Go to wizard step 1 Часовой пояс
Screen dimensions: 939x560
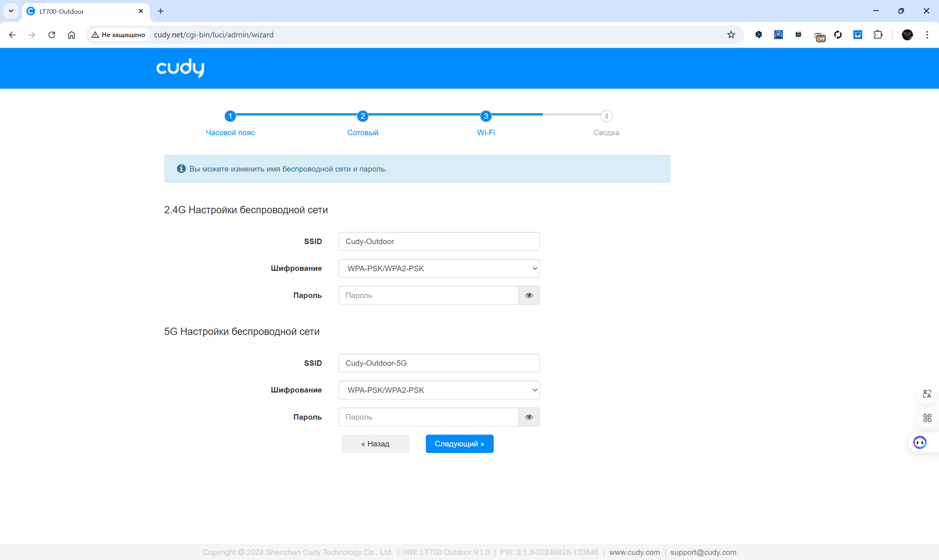tap(230, 116)
